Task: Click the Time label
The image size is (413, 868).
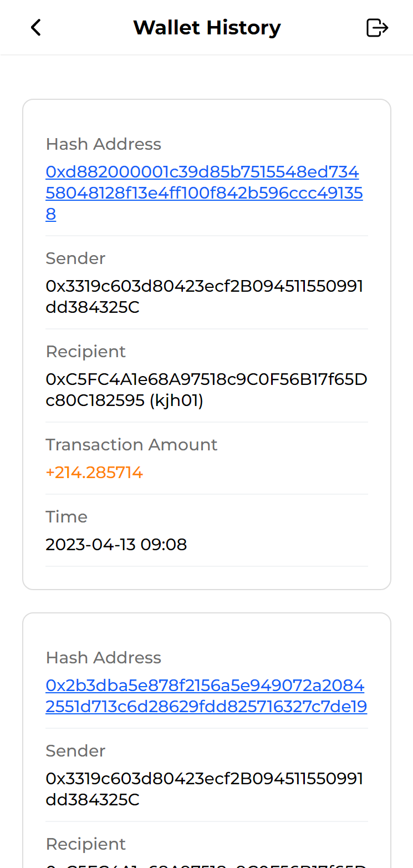Action: (67, 517)
